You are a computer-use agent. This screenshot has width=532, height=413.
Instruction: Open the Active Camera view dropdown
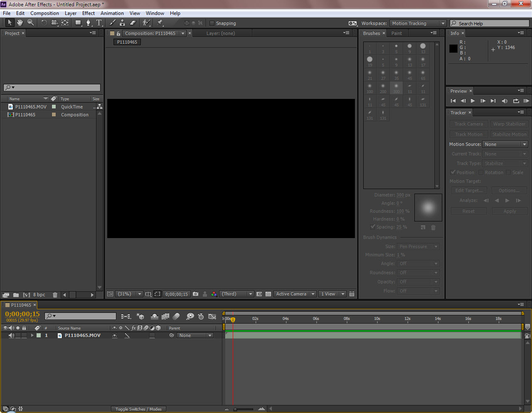pyautogui.click(x=296, y=294)
